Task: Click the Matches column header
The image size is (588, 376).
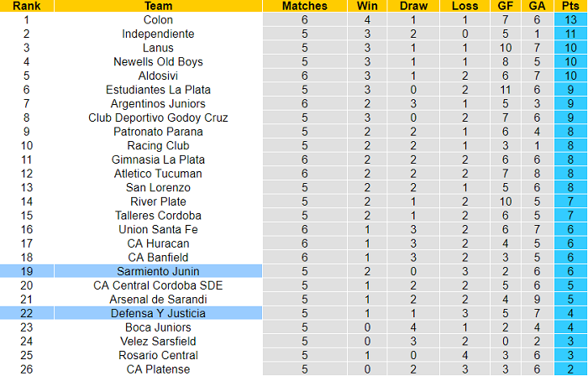Action: point(304,6)
